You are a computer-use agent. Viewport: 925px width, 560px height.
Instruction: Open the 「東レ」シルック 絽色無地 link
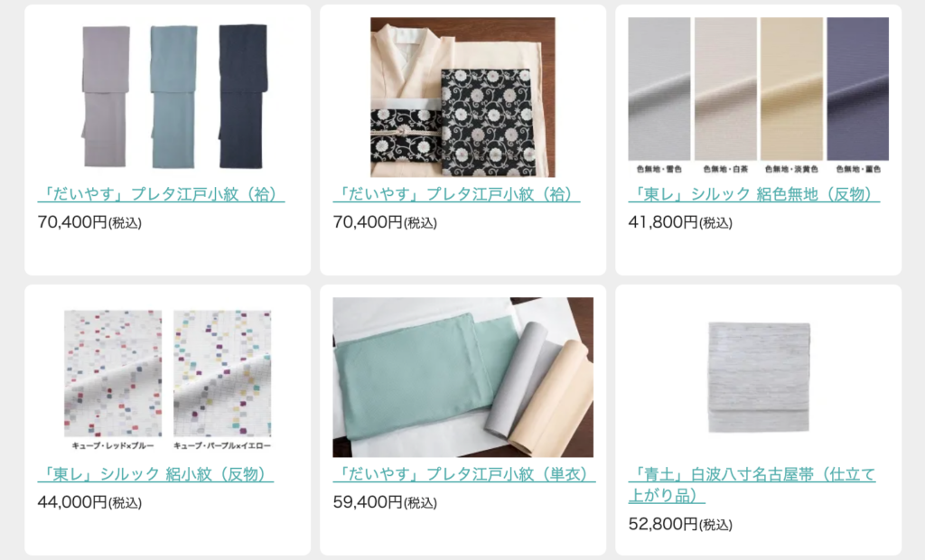(x=754, y=194)
